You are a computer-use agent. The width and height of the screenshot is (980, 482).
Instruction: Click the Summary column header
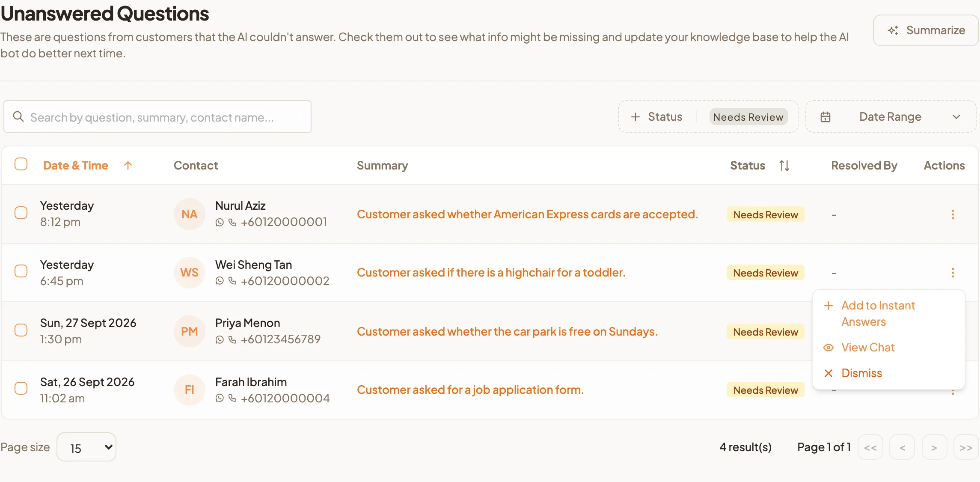point(382,166)
